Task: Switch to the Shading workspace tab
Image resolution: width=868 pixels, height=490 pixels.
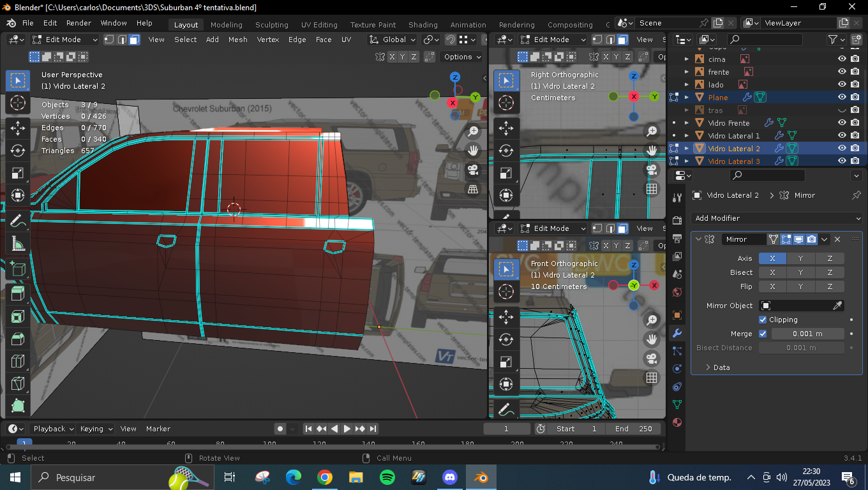Action: (423, 25)
